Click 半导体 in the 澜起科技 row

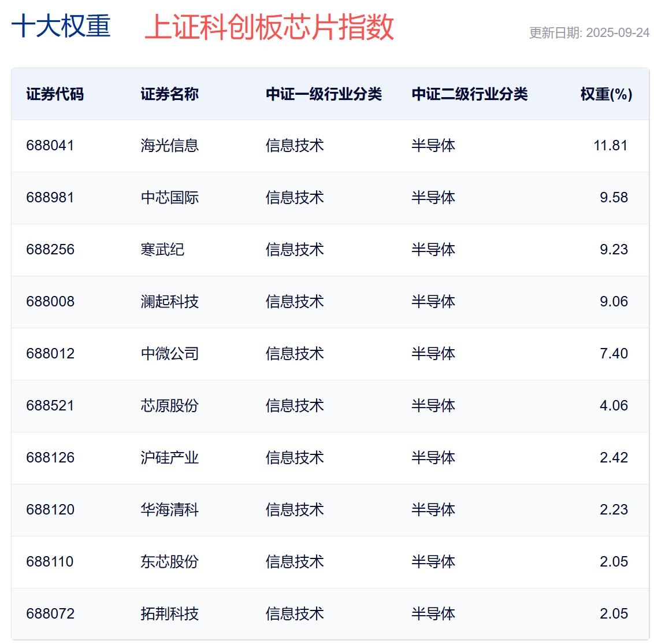click(433, 302)
